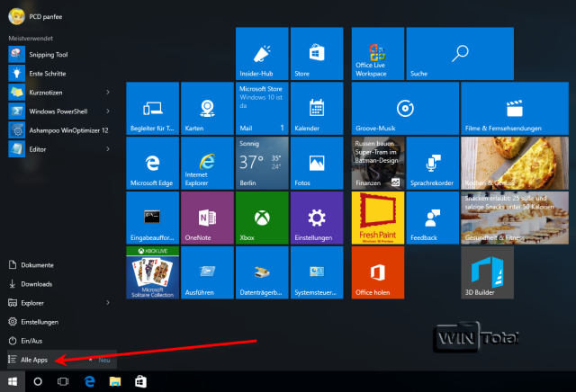576x392 pixels.
Task: Open Cortana circle on taskbar
Action: (x=38, y=382)
